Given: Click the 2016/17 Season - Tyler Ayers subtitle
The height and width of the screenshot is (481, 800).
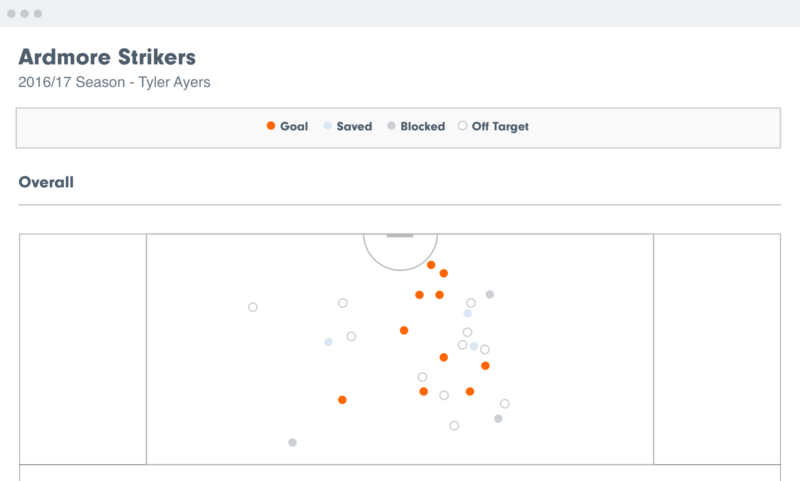Looking at the screenshot, I should click(114, 82).
